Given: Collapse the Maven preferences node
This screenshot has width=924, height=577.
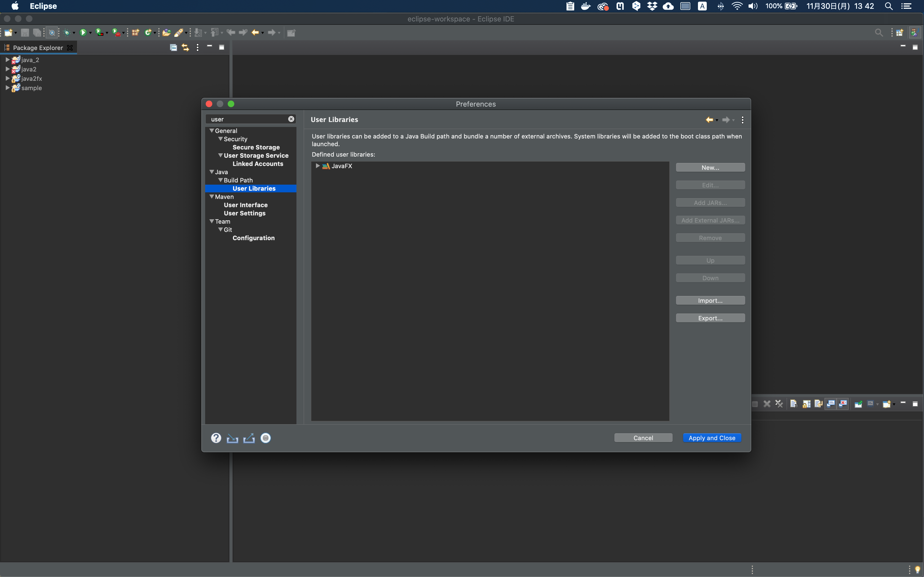Looking at the screenshot, I should 211,196.
